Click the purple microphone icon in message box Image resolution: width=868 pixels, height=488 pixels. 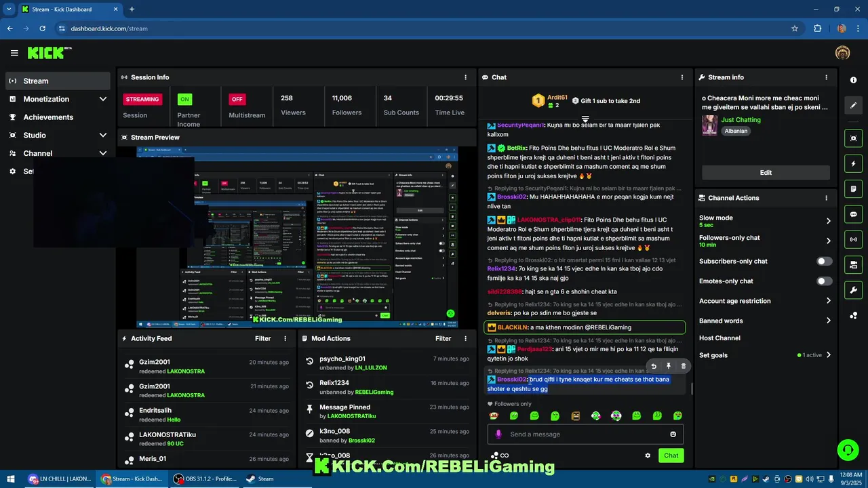[498, 434]
